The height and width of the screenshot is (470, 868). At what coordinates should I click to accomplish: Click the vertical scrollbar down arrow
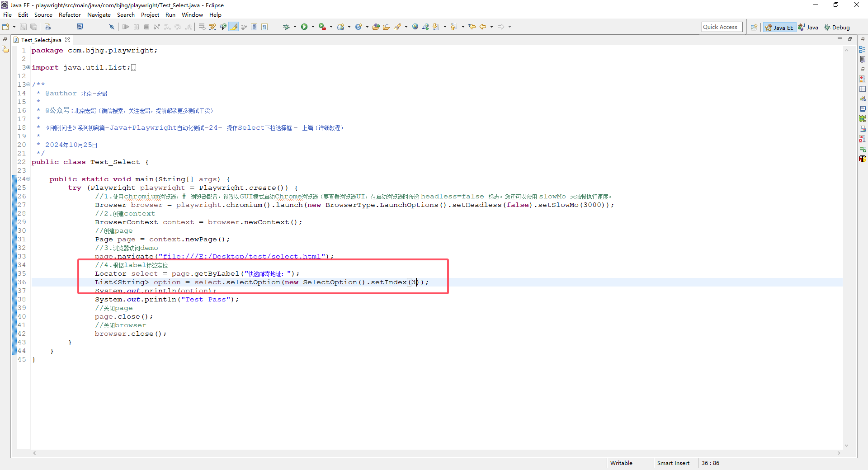pyautogui.click(x=846, y=446)
